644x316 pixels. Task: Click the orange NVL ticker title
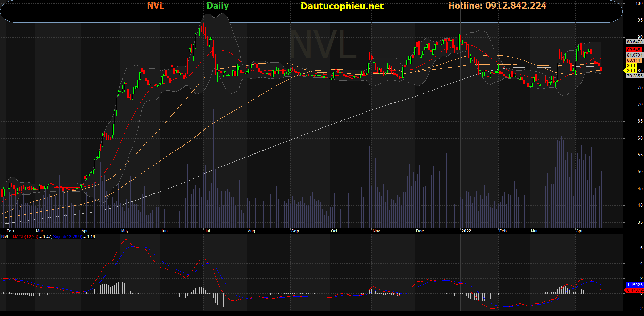156,6
